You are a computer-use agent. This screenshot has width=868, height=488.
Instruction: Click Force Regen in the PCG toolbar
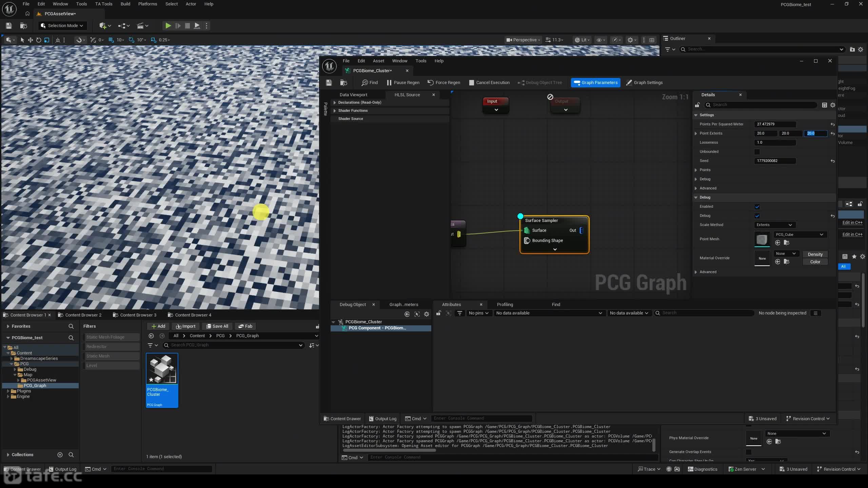click(444, 82)
